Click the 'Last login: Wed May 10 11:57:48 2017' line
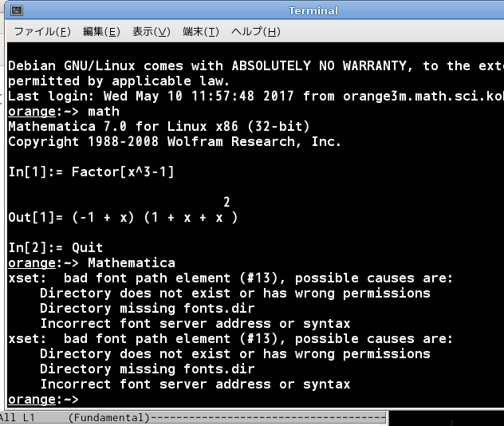Screen dimensions: 504x426 tap(256, 97)
